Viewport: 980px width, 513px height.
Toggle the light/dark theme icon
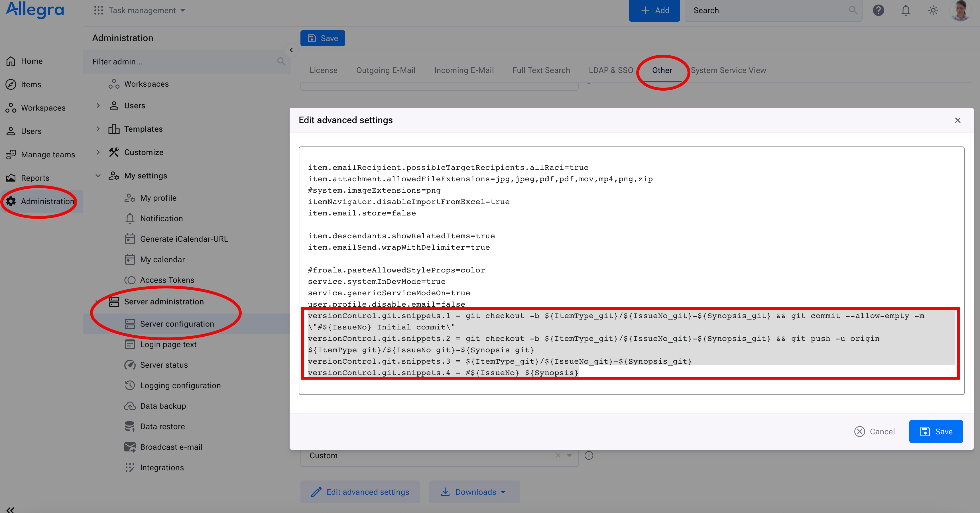click(933, 10)
